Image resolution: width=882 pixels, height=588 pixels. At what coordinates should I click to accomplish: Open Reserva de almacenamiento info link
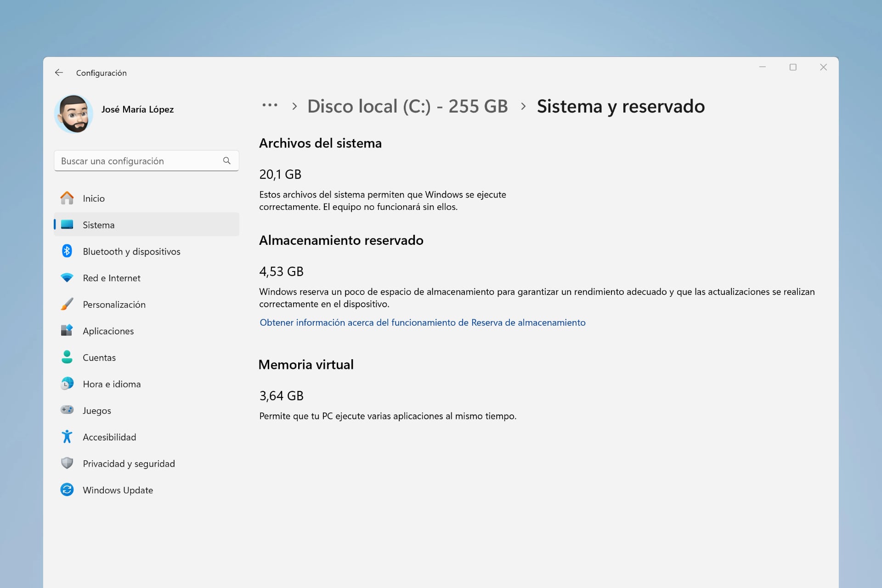coord(422,322)
